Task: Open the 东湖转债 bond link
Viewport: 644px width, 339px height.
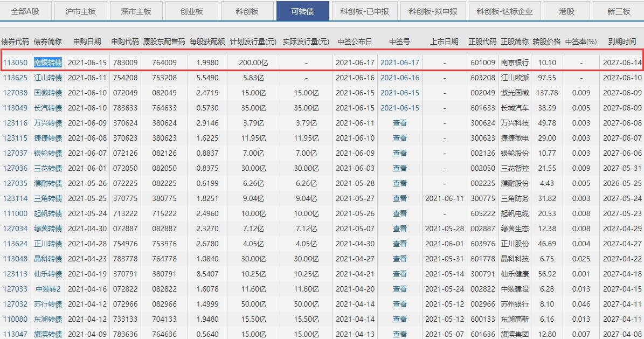Action: (48, 319)
